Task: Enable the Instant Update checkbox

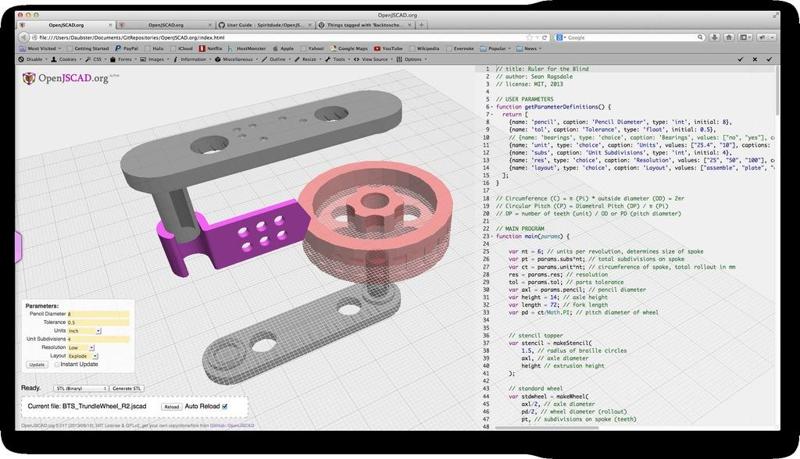Action: 57,364
